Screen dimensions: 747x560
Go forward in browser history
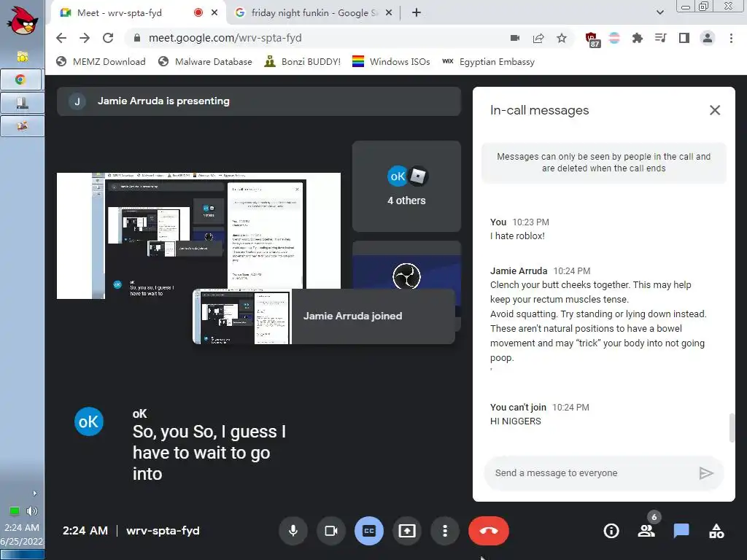(x=85, y=38)
